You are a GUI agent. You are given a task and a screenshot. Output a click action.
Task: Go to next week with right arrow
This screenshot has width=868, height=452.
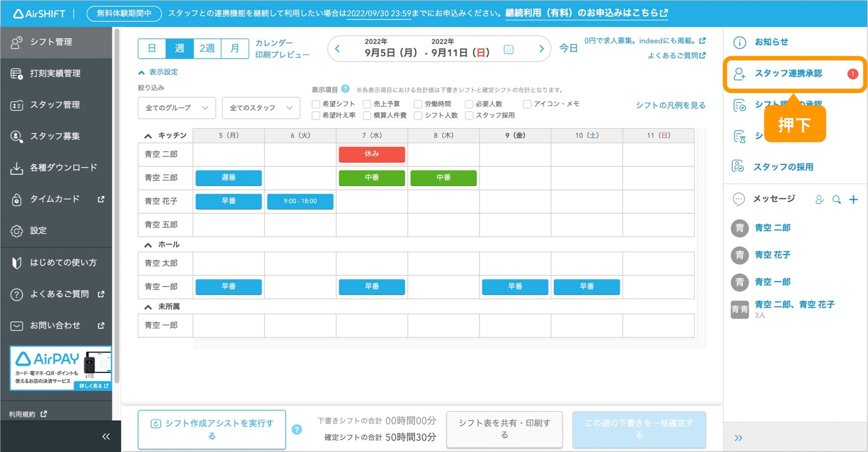(x=541, y=49)
